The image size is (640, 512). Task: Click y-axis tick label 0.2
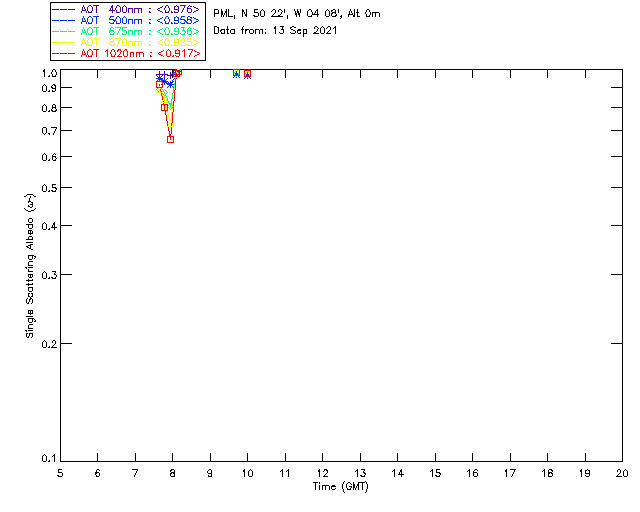49,344
